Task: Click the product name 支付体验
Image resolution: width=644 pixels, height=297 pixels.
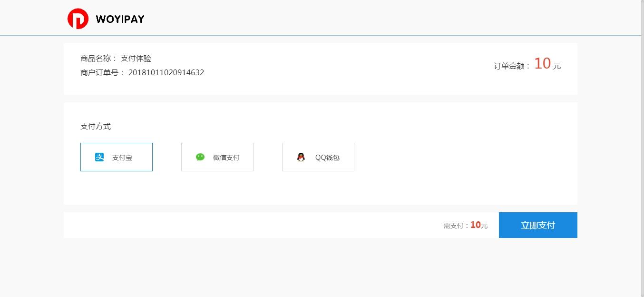Action: [x=136, y=59]
